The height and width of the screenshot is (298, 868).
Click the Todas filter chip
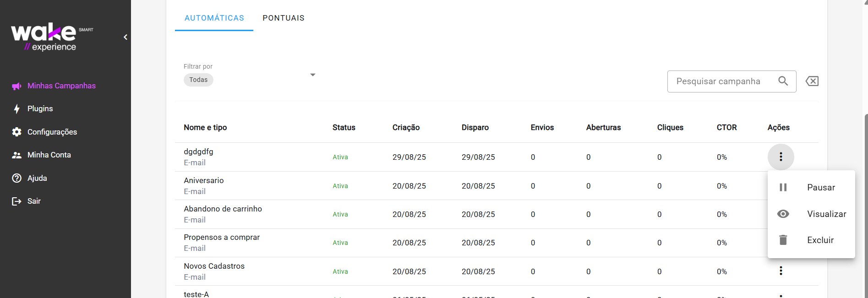[x=198, y=80]
